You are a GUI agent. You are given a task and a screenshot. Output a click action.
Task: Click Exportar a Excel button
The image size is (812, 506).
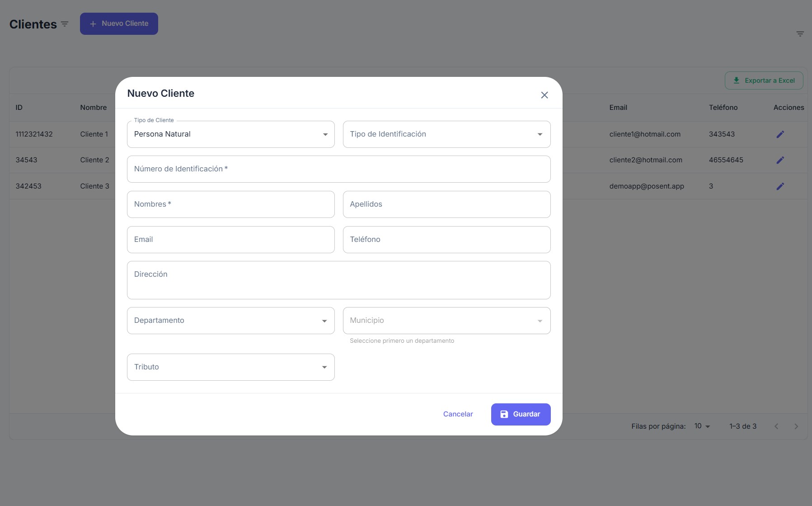(x=764, y=80)
